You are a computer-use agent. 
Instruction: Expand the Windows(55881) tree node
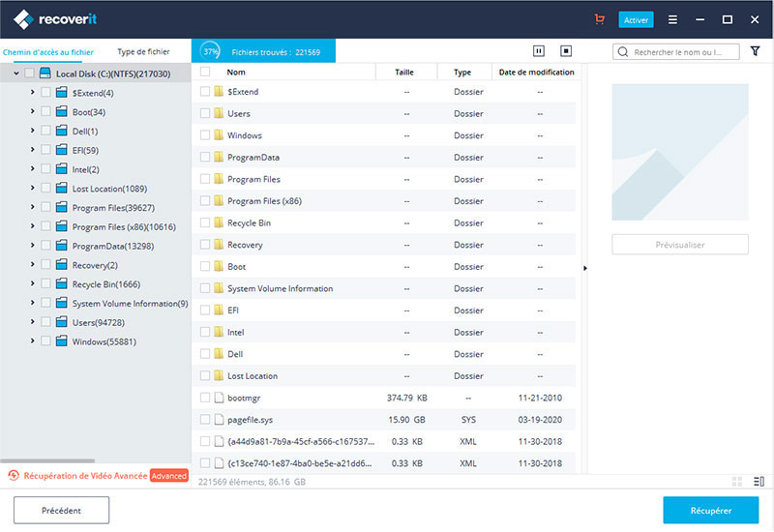32,341
